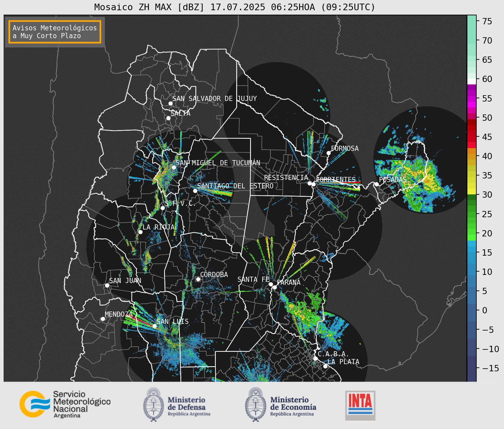Click the yellow 30 dBZ band on colorbar

coord(472,191)
